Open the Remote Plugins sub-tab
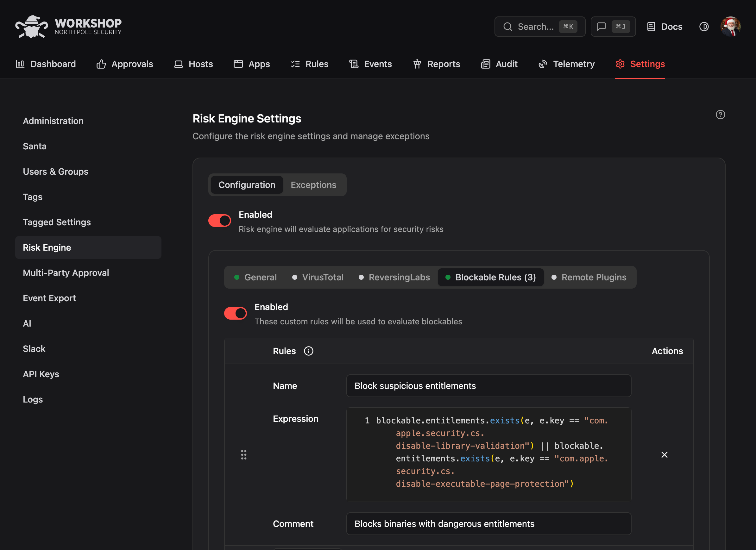The width and height of the screenshot is (756, 550). [x=589, y=277]
